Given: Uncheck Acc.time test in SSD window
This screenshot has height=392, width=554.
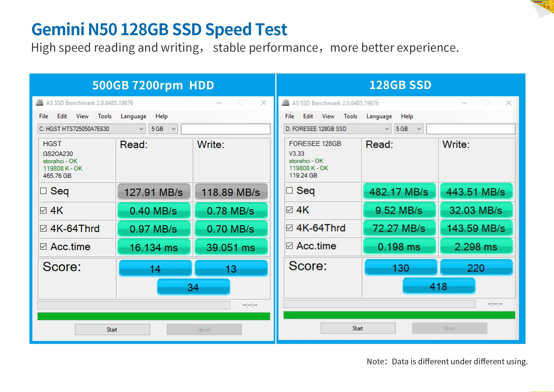Looking at the screenshot, I should point(289,246).
